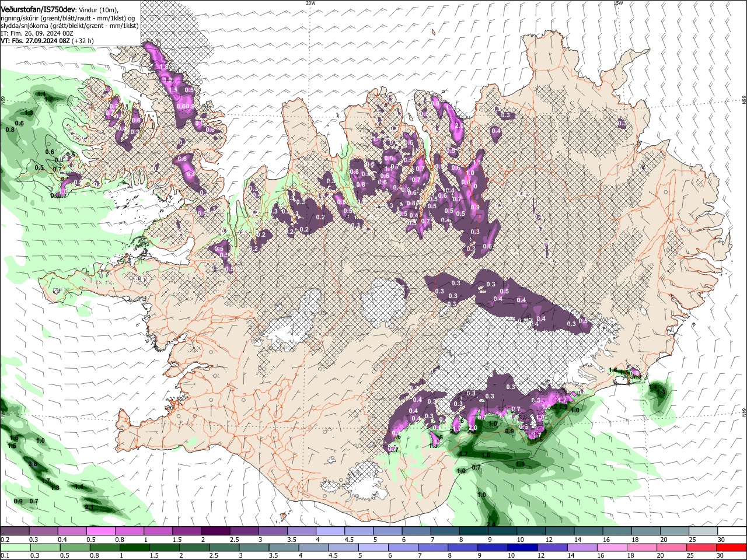Screen dimensions: 747x560
Task: Click the darkest green 1 swatch in lower legend row
Action: click(134, 547)
